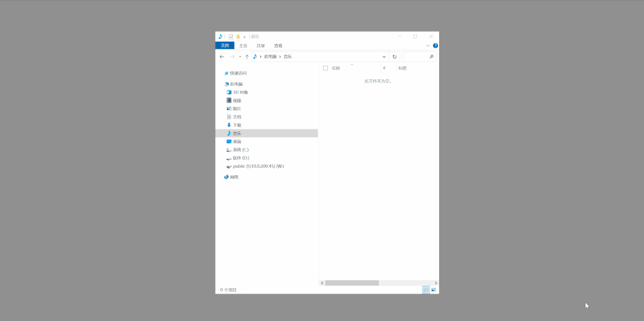Image resolution: width=644 pixels, height=321 pixels.
Task: Sort by the # column header
Action: tap(384, 68)
